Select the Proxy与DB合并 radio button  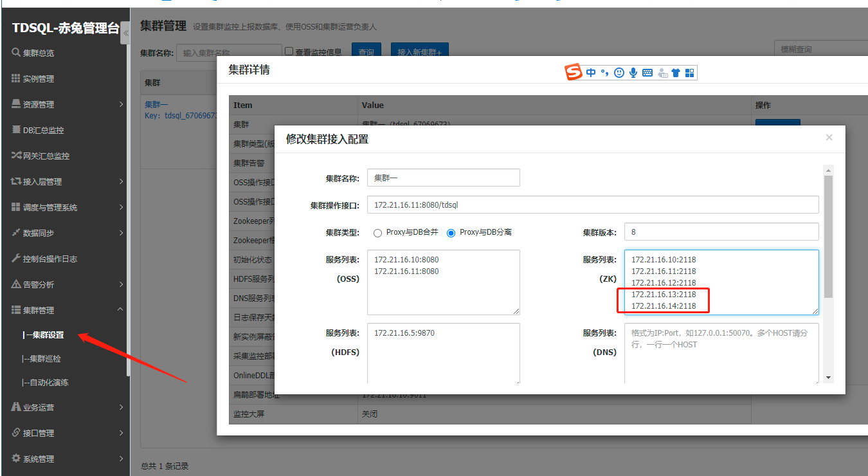pos(378,233)
